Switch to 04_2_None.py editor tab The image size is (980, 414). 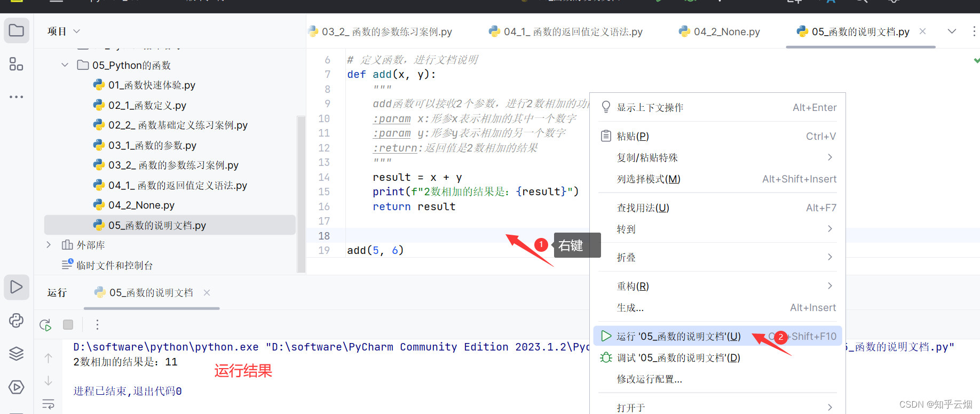click(x=719, y=31)
